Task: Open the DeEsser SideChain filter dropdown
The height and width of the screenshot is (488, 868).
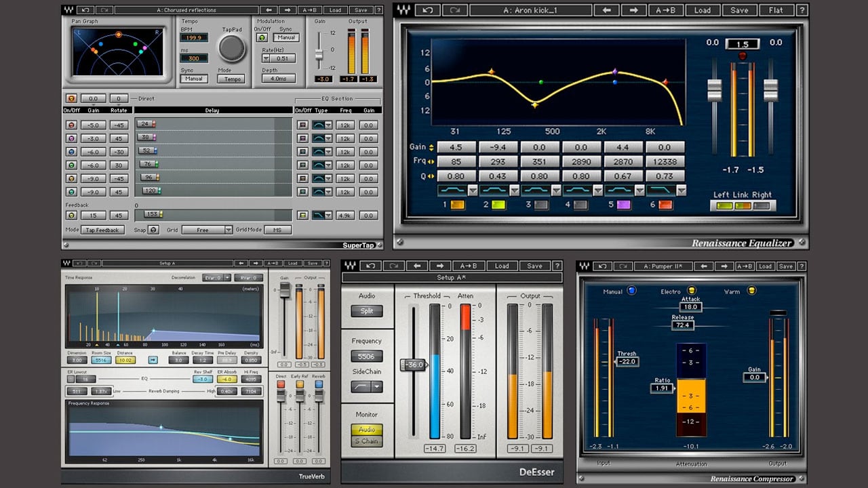Action: coord(376,387)
